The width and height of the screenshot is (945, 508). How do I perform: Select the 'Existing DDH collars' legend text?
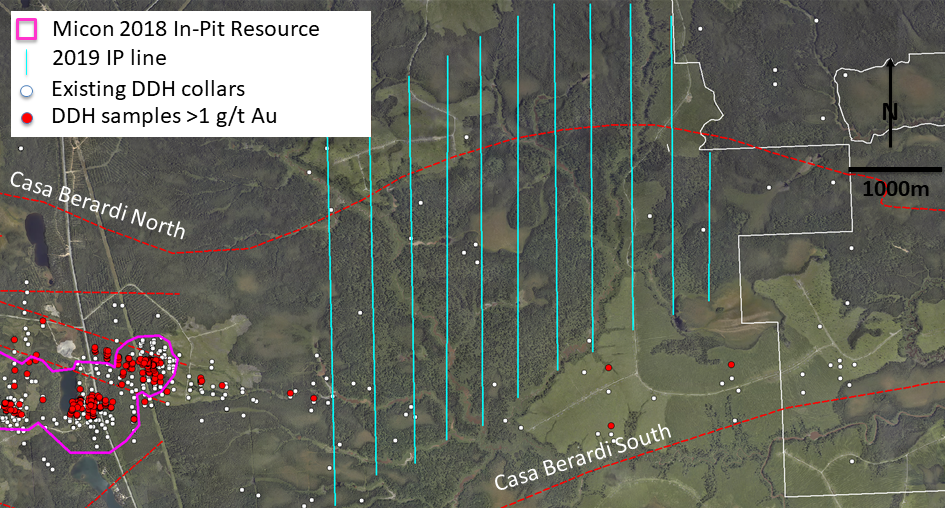(148, 89)
